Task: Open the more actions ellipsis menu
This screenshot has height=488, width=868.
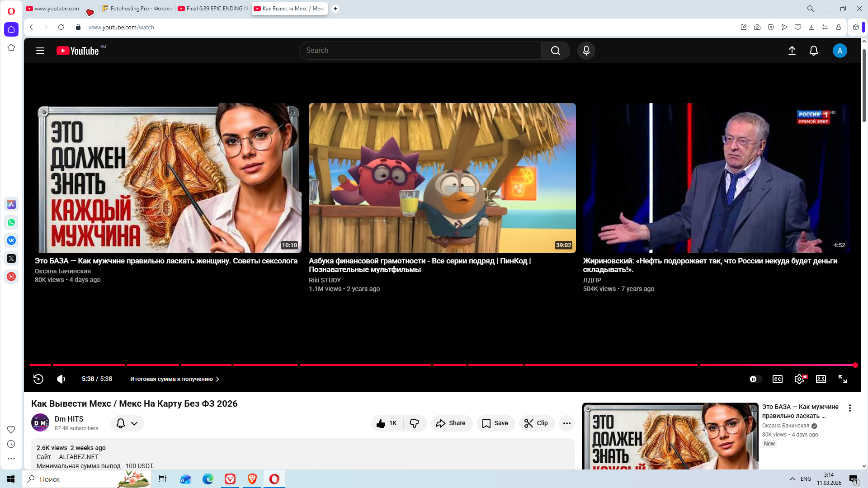Action: click(566, 423)
